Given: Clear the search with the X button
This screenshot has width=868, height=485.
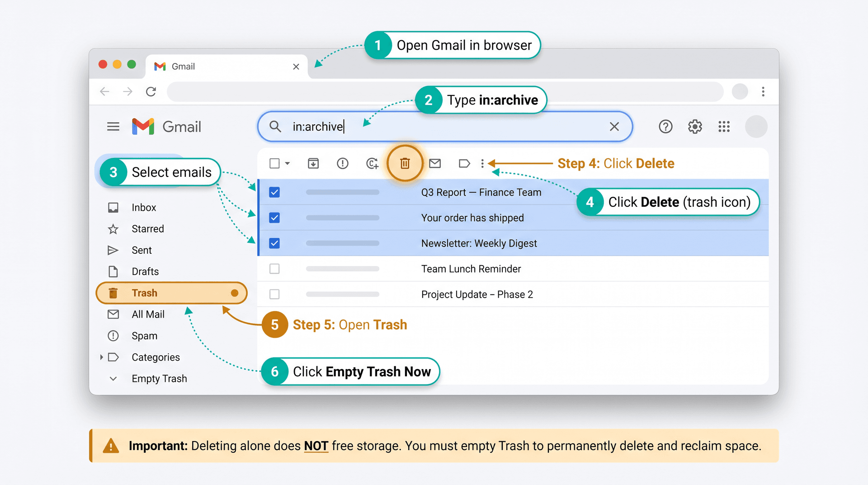Looking at the screenshot, I should [x=614, y=126].
